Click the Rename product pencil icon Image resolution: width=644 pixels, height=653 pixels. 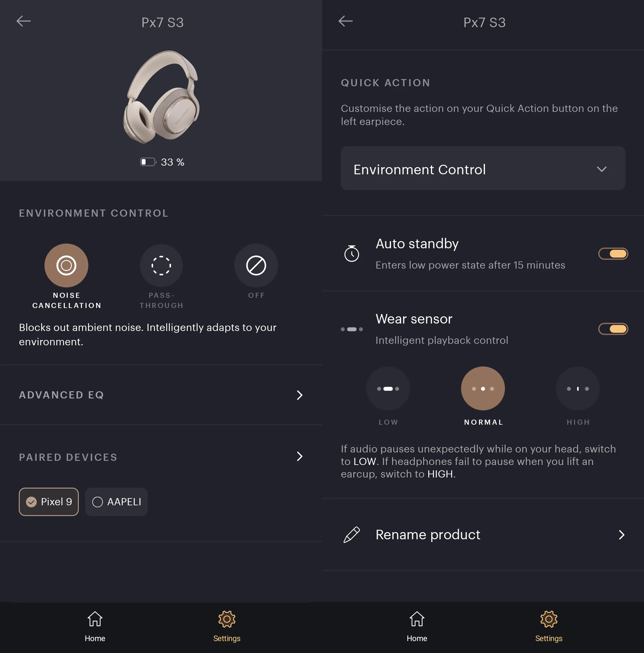[352, 534]
